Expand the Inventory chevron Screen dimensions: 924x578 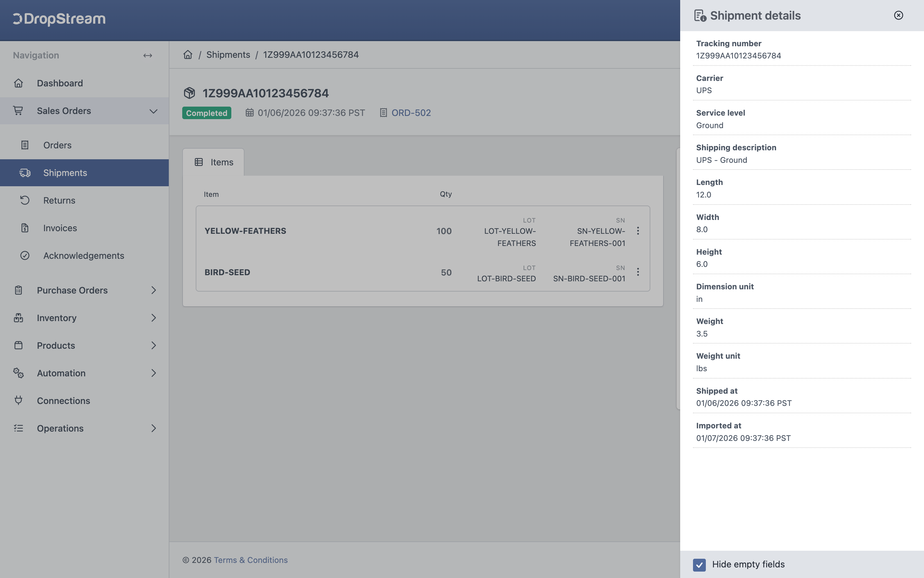click(153, 318)
